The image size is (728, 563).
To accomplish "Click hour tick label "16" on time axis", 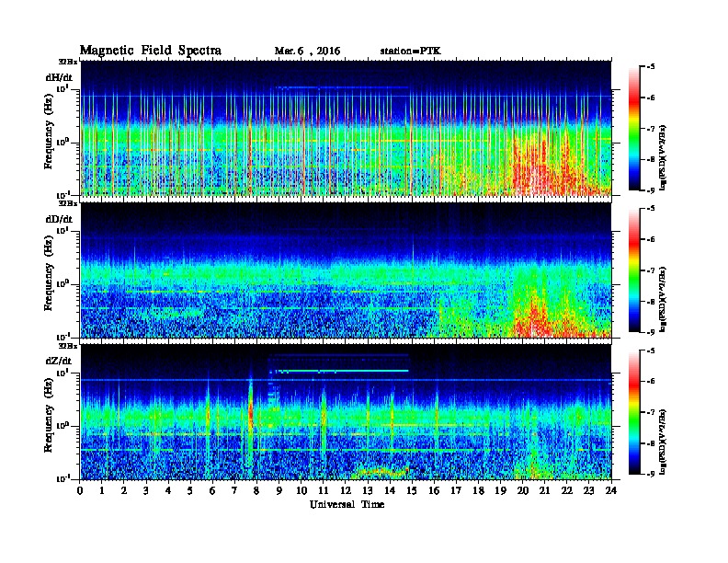I will tap(434, 491).
